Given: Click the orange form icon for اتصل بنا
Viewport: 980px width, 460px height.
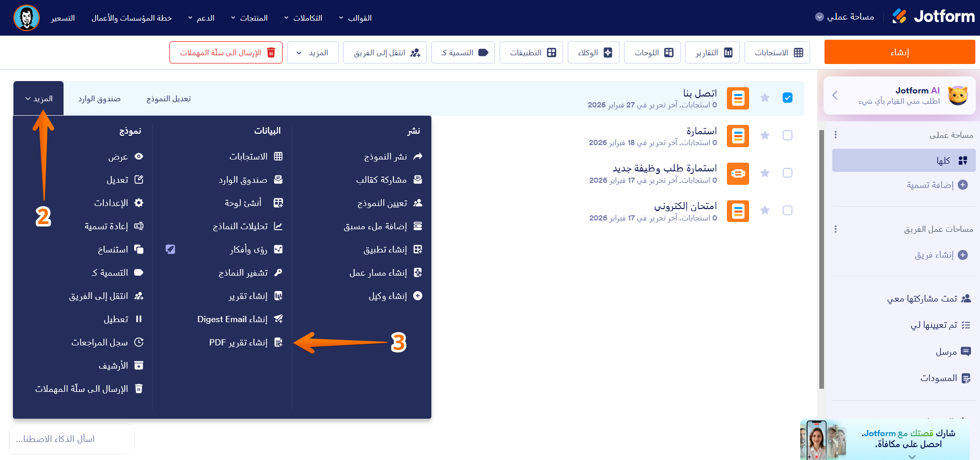Looking at the screenshot, I should point(738,98).
